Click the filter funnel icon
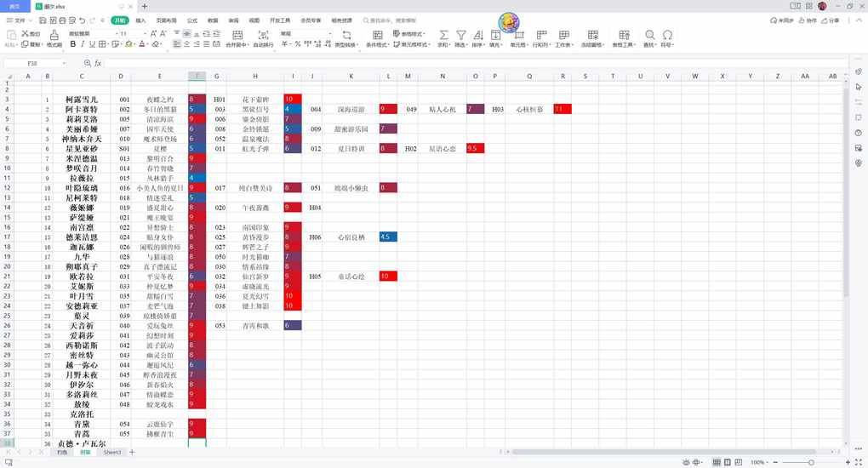Image resolution: width=868 pixels, height=468 pixels. [460, 35]
